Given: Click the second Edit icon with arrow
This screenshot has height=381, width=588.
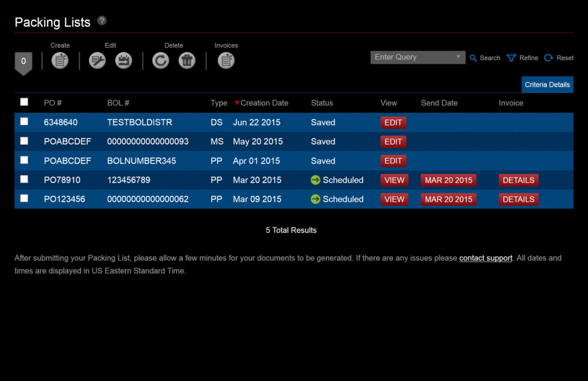Looking at the screenshot, I should [x=123, y=61].
